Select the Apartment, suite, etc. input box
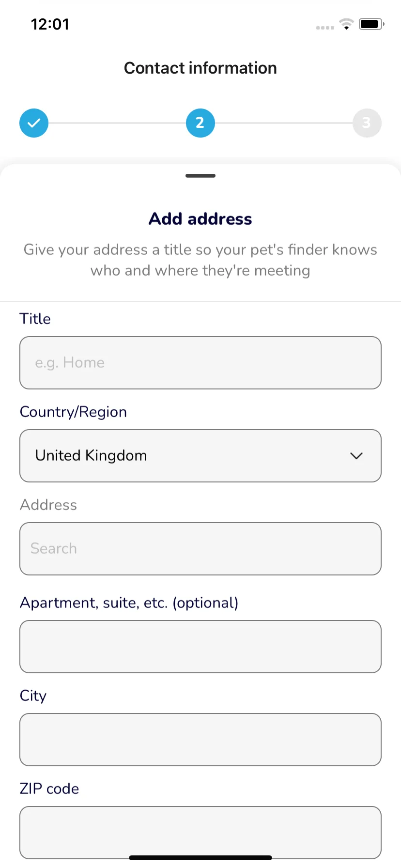The image size is (401, 868). click(200, 647)
